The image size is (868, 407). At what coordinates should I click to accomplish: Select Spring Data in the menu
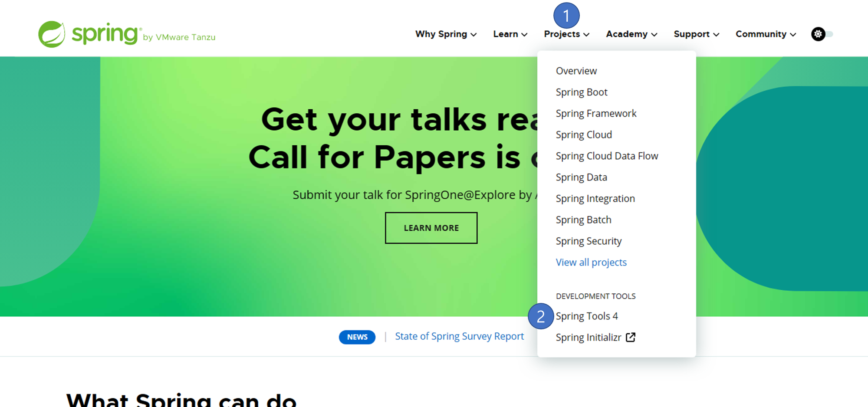(582, 177)
